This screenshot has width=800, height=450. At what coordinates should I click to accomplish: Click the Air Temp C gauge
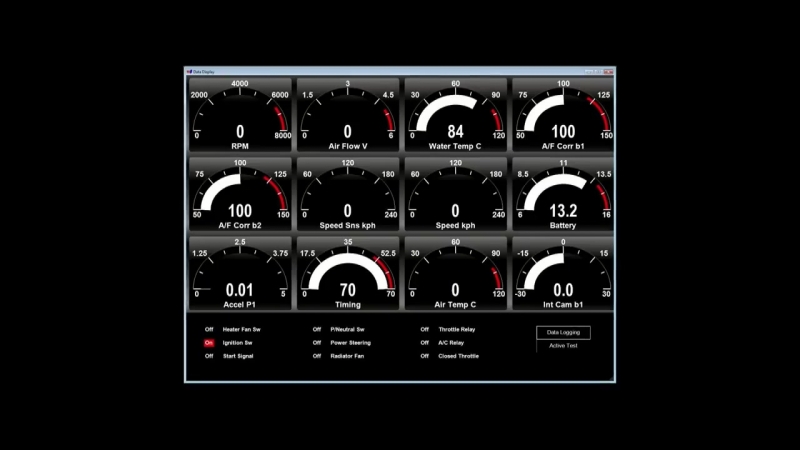coord(455,272)
